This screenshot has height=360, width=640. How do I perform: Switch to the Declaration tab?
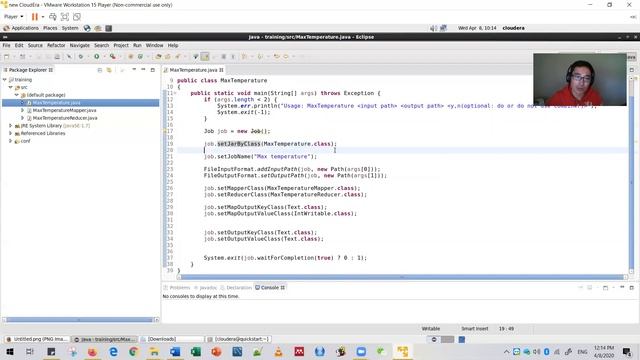click(236, 288)
